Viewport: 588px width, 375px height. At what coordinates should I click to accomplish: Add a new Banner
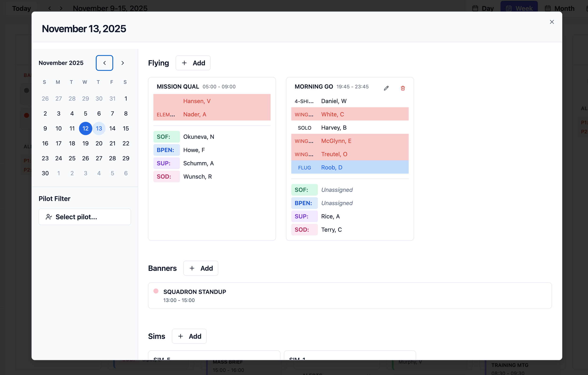[x=200, y=268]
